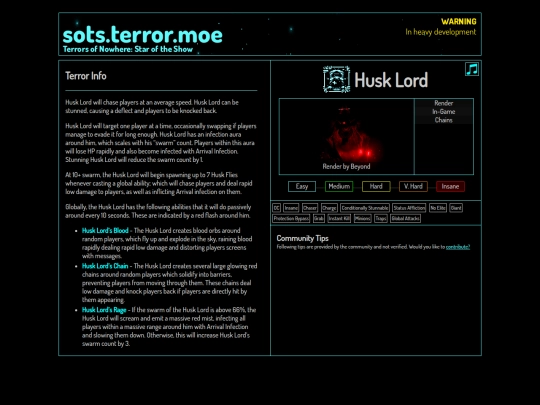The width and height of the screenshot is (540, 405).
Task: Click the Status Affliction tag
Action: pyautogui.click(x=409, y=208)
